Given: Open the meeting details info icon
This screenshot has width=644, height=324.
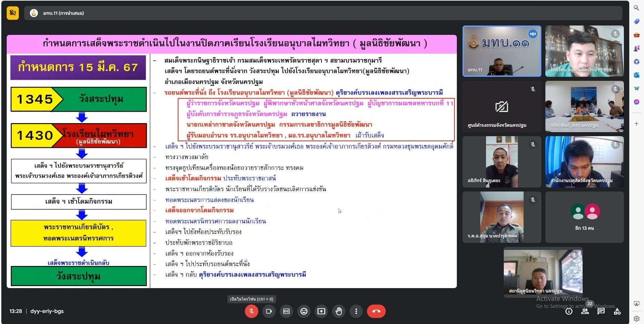Looking at the screenshot, I should tap(569, 312).
